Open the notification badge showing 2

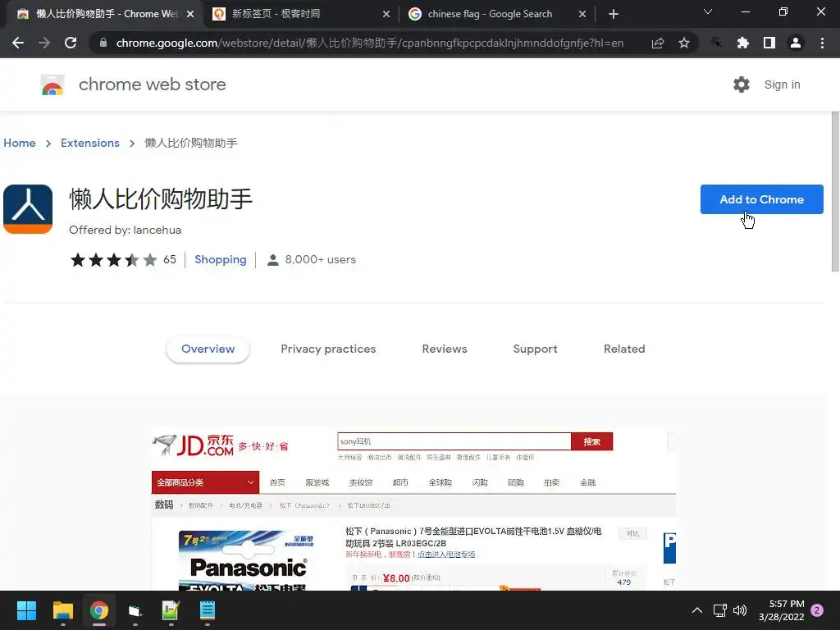point(818,610)
